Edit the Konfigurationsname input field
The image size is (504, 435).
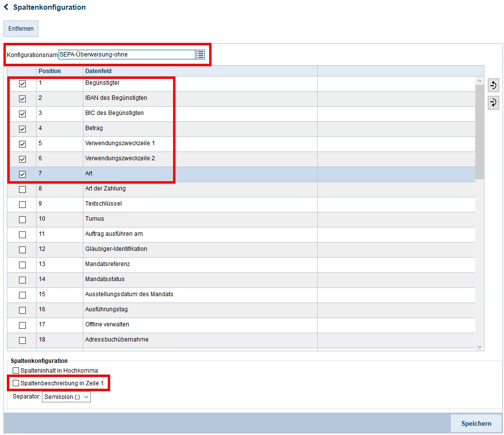[x=127, y=55]
